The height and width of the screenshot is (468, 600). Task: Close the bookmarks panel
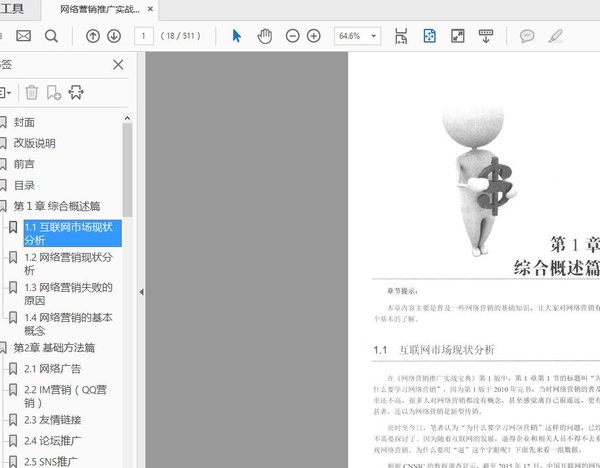[x=118, y=65]
